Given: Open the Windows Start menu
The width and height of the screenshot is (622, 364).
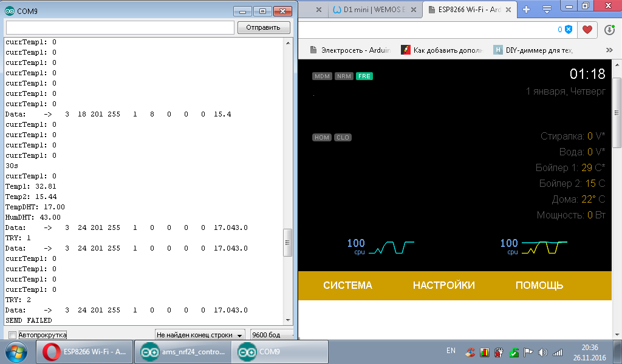Looking at the screenshot, I should 16,352.
